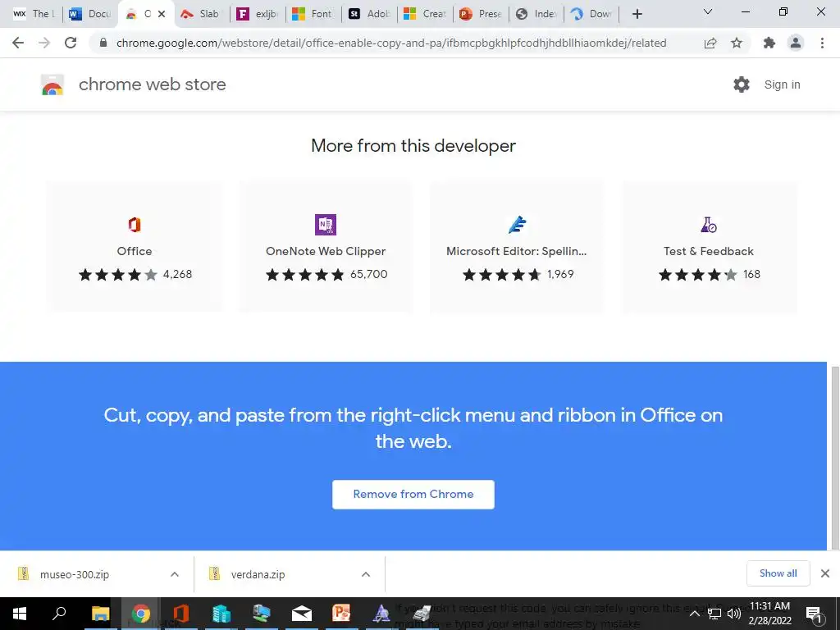Viewport: 840px width, 630px height.
Task: Sign in to the web store
Action: (x=782, y=84)
